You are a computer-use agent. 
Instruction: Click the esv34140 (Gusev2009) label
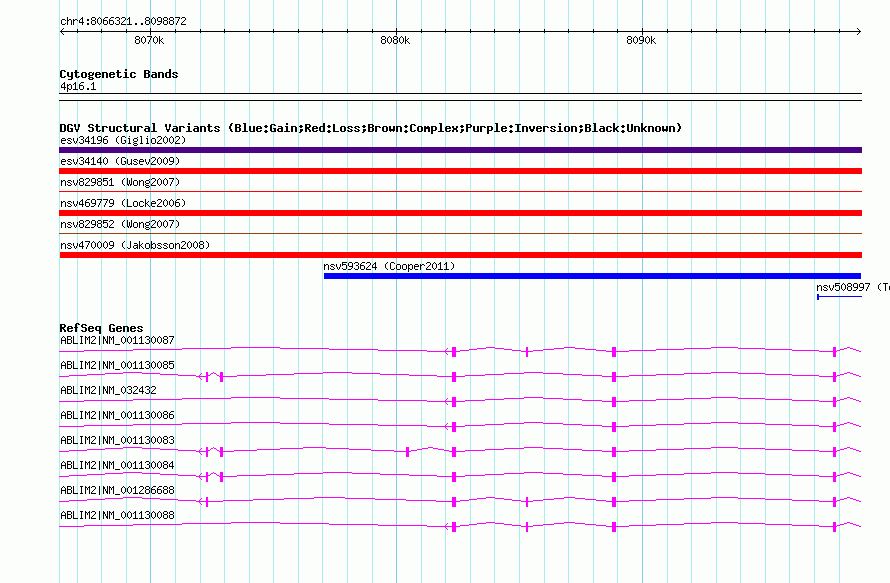[120, 161]
